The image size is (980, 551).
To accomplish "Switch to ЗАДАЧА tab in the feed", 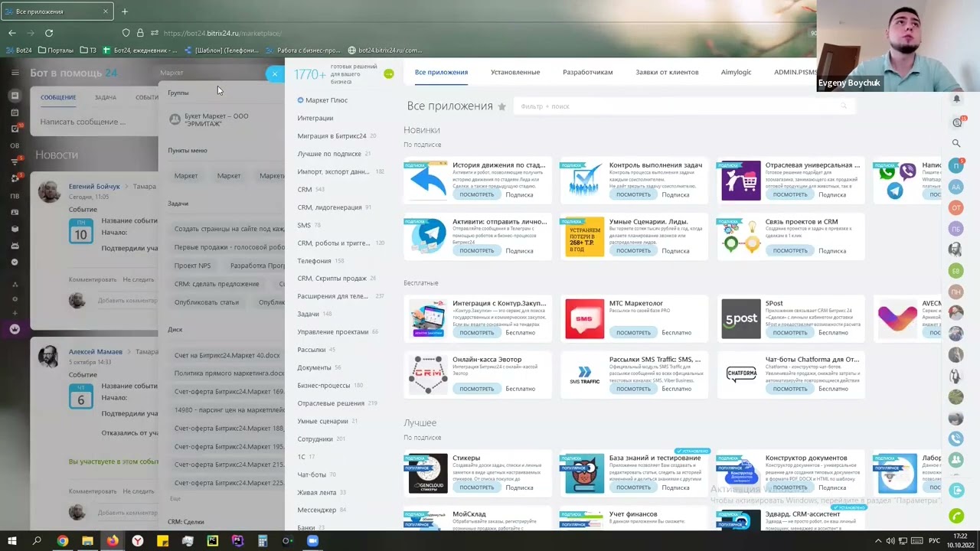I will (106, 97).
